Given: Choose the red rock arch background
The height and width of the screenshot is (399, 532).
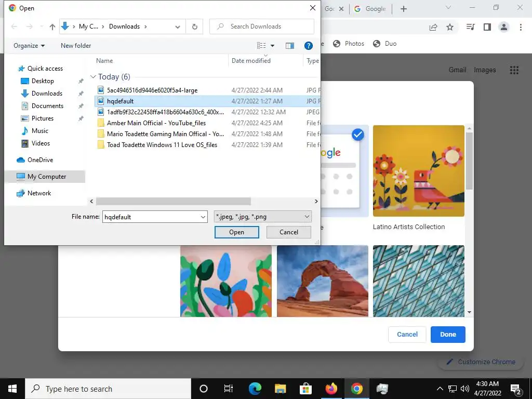Looking at the screenshot, I should (322, 281).
